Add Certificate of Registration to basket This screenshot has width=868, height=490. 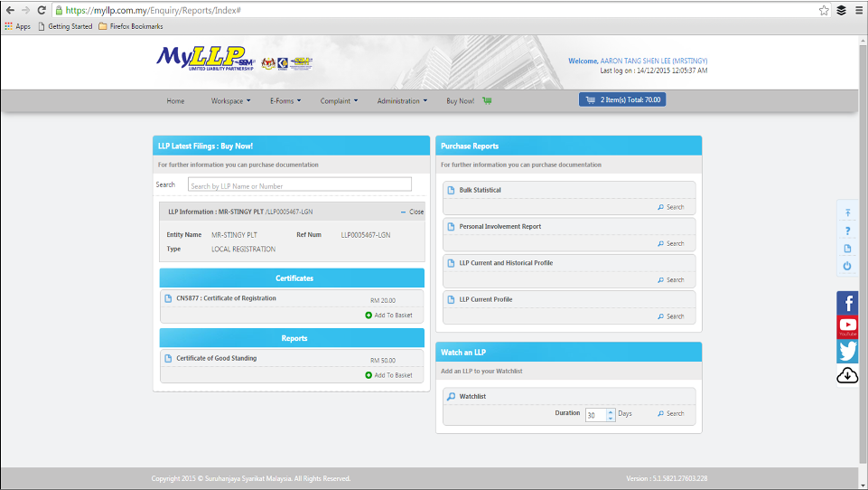pos(388,315)
